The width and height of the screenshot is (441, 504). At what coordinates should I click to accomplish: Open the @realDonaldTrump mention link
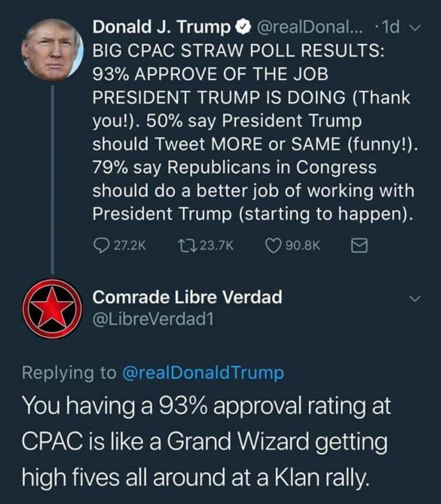coord(203,373)
